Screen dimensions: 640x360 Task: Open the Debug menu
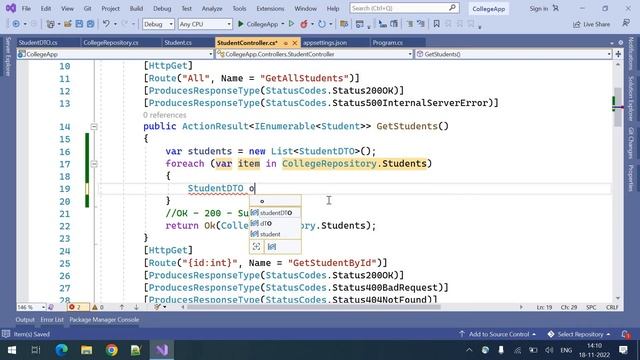(x=162, y=8)
